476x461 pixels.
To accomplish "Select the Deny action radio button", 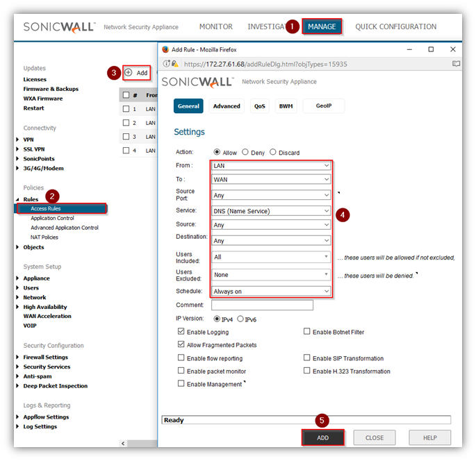I will pyautogui.click(x=245, y=152).
